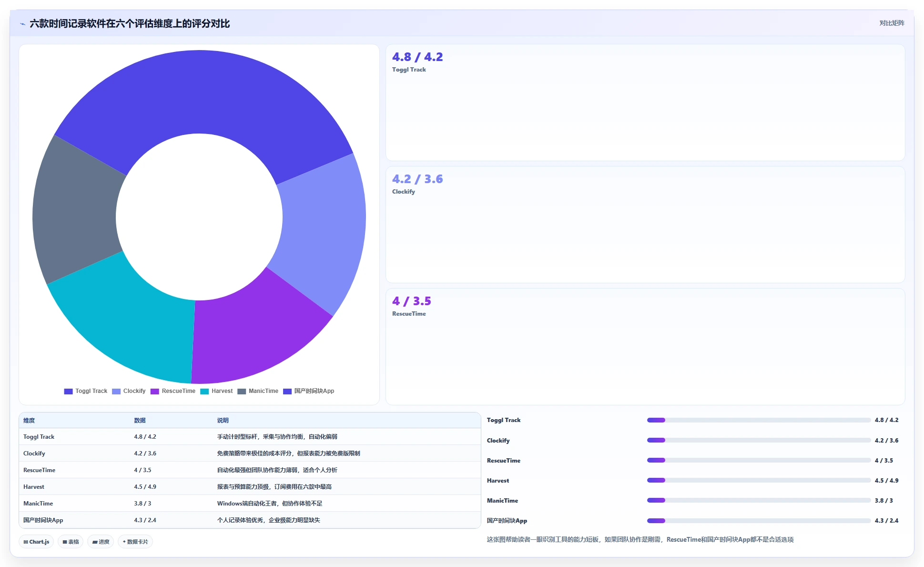
Task: Select the cyan Harvest donut segment
Action: (x=129, y=320)
